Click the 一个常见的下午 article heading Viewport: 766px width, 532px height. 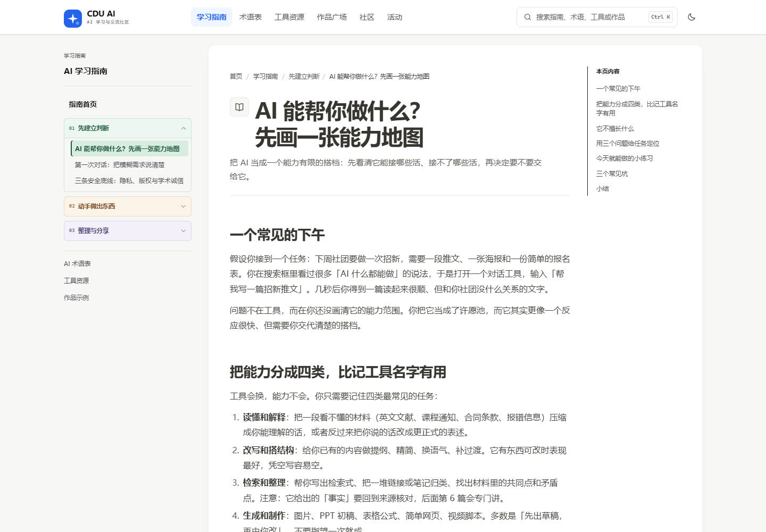277,235
